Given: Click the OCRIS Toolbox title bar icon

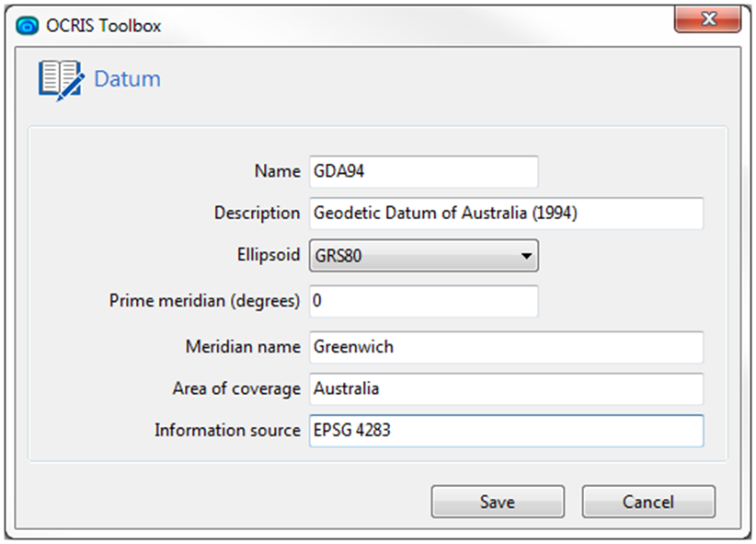Looking at the screenshot, I should (27, 26).
